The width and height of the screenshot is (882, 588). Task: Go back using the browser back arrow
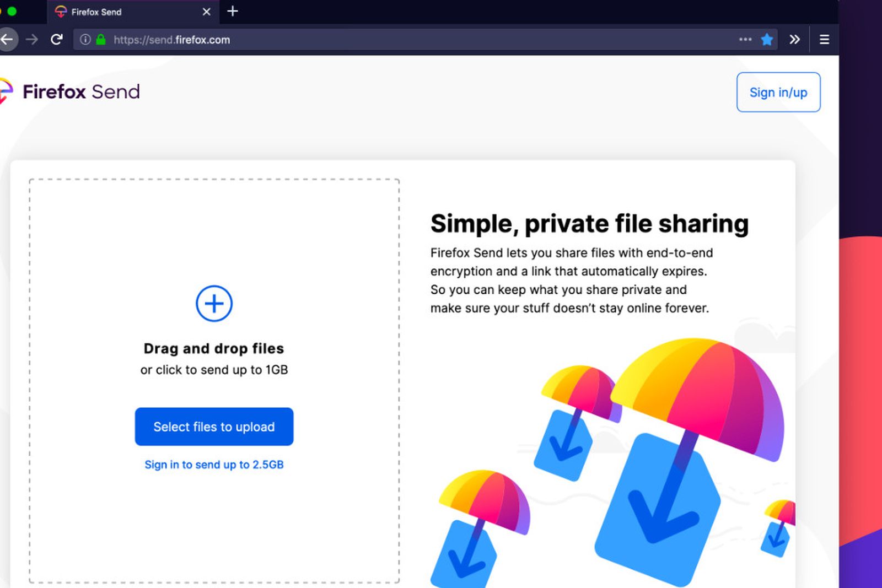tap(7, 40)
